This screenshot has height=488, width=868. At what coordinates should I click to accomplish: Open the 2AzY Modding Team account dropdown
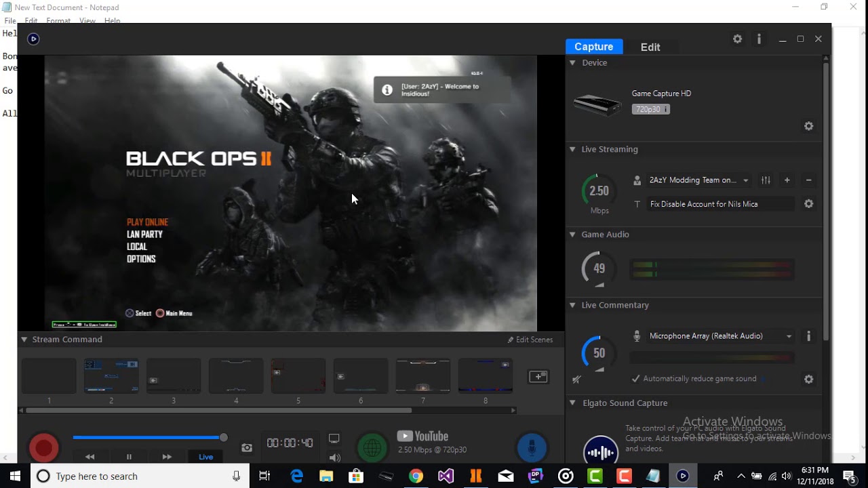[698, 180]
